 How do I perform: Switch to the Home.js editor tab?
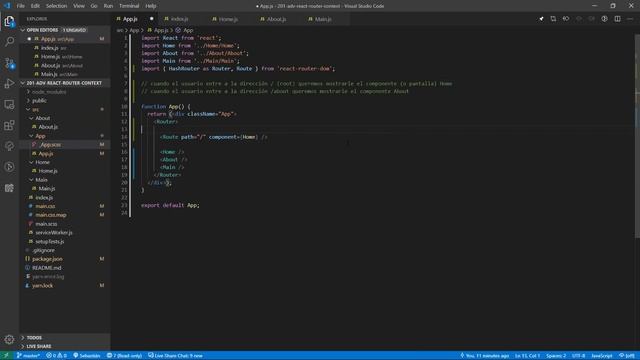228,19
